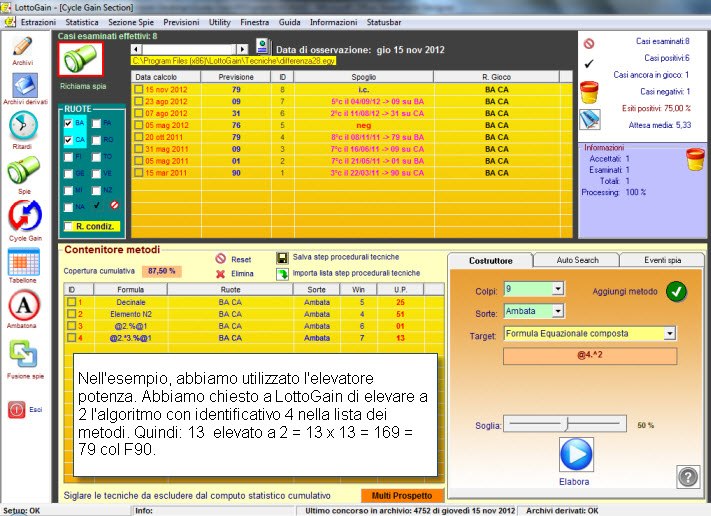Image resolution: width=711 pixels, height=516 pixels.
Task: Click the yellow file path label
Action: pyautogui.click(x=234, y=61)
